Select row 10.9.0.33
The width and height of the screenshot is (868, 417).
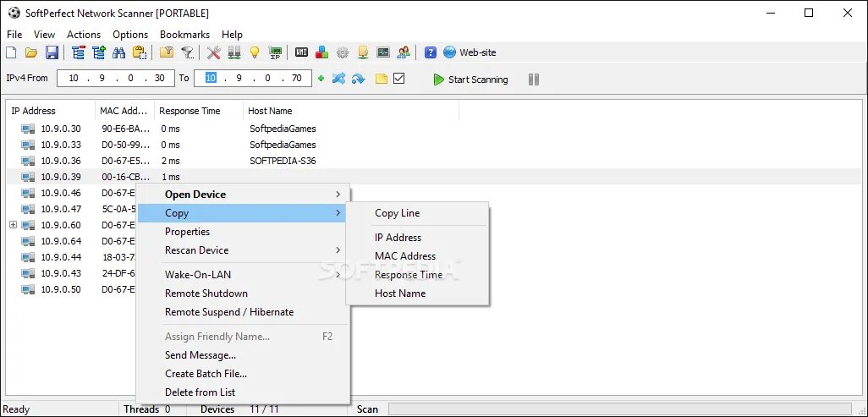point(434,145)
